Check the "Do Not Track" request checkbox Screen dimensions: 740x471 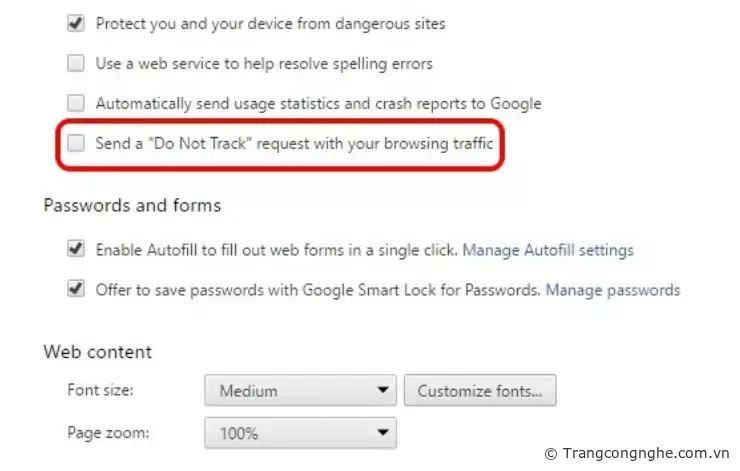[x=76, y=144]
